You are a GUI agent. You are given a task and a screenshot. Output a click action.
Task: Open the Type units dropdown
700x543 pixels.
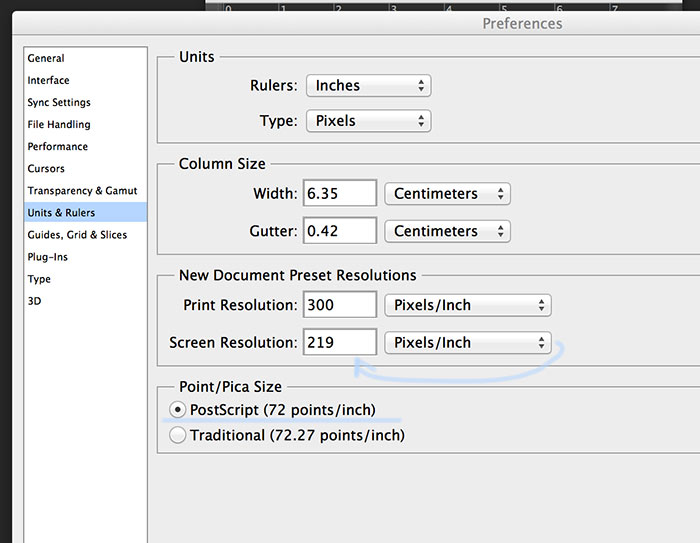click(368, 121)
